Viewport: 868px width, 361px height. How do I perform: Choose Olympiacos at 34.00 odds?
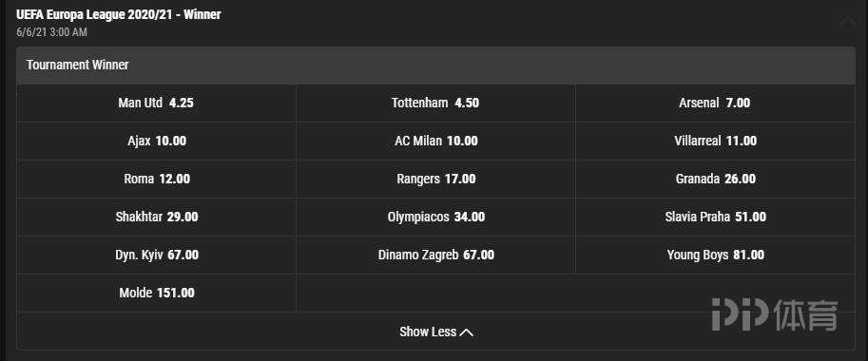(x=435, y=218)
